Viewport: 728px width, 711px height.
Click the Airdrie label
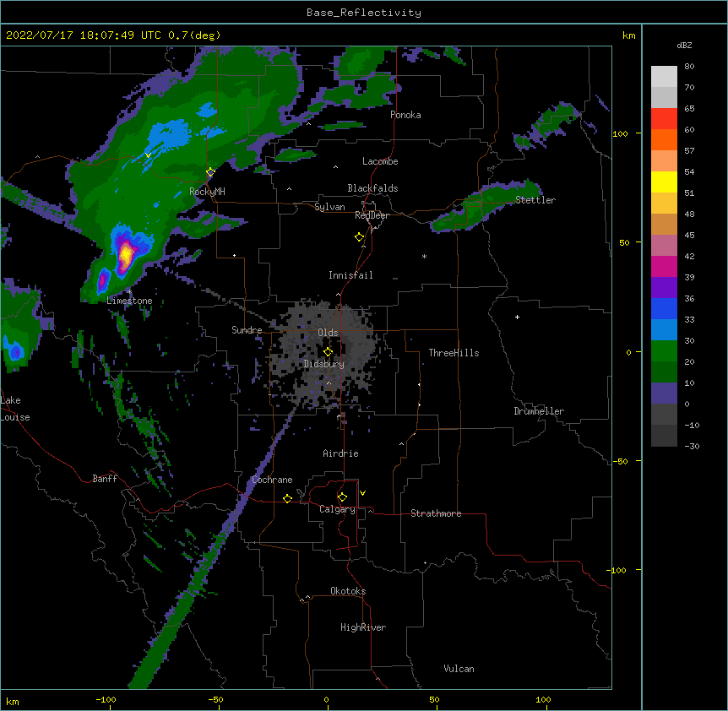coord(340,453)
